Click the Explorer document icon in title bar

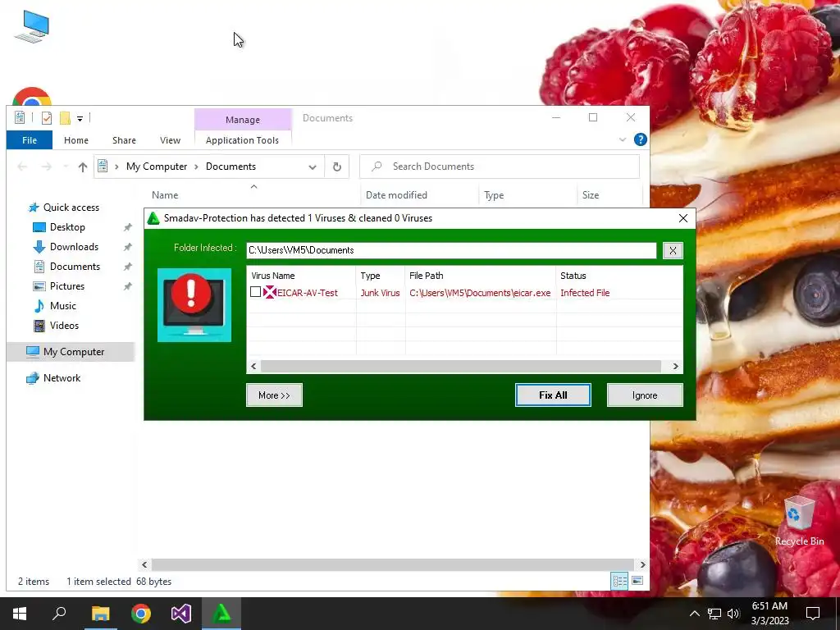click(20, 118)
